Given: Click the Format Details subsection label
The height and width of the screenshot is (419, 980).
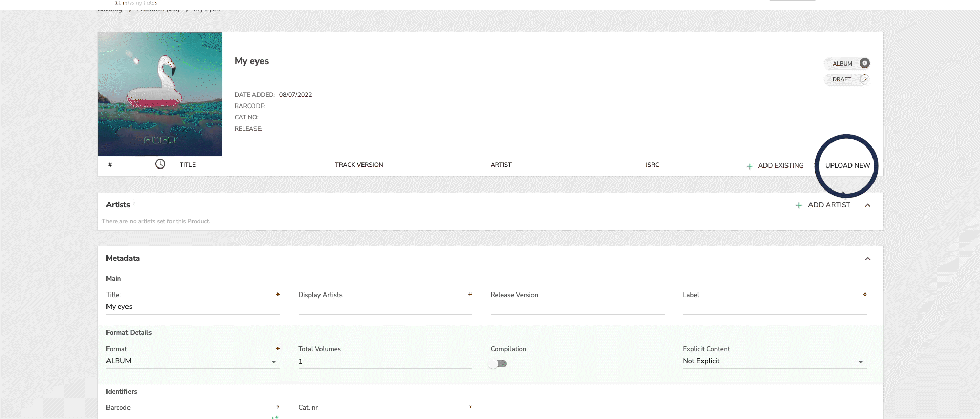Looking at the screenshot, I should (129, 332).
